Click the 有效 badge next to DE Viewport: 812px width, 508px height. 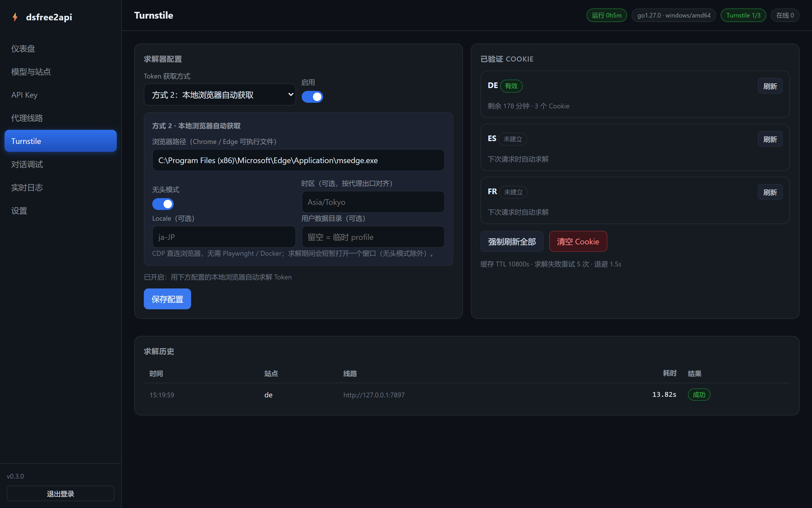(x=511, y=86)
